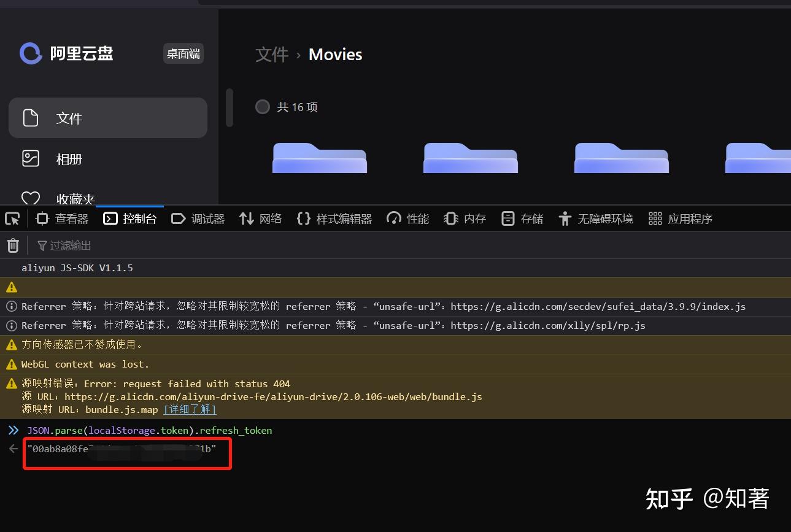Click the info icon on the rp.js referrer row
Screen dimensions: 791x532
[x=12, y=325]
